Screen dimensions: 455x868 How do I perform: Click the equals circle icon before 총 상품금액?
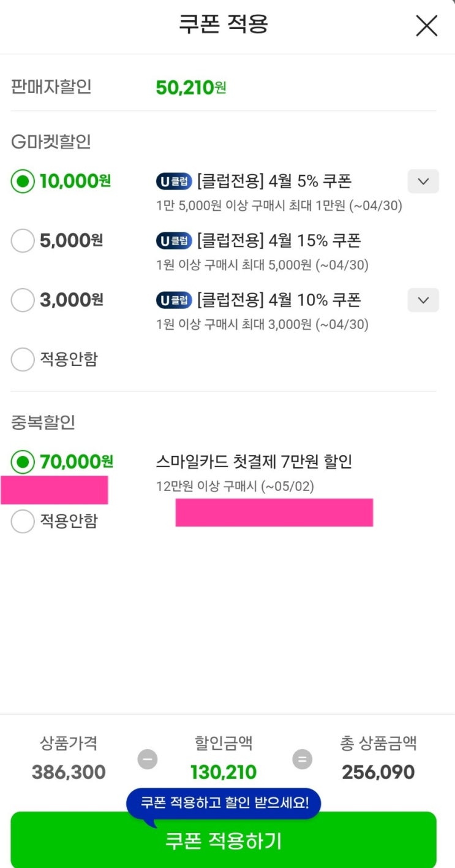tap(301, 759)
